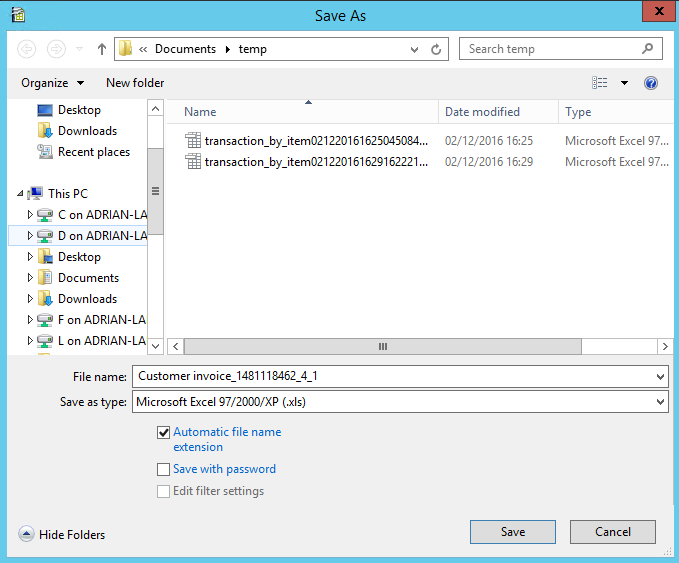Open the Organize menu
The image size is (679, 563).
click(52, 83)
